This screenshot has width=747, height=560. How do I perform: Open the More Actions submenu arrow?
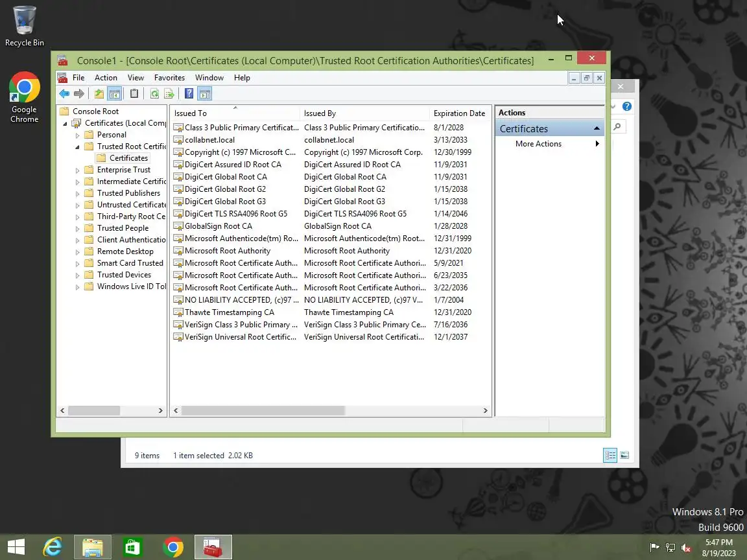point(597,144)
